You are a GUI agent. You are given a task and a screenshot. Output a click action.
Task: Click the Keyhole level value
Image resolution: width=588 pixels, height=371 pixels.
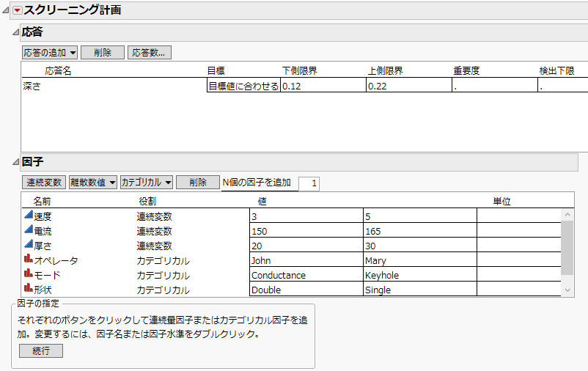pyautogui.click(x=420, y=275)
